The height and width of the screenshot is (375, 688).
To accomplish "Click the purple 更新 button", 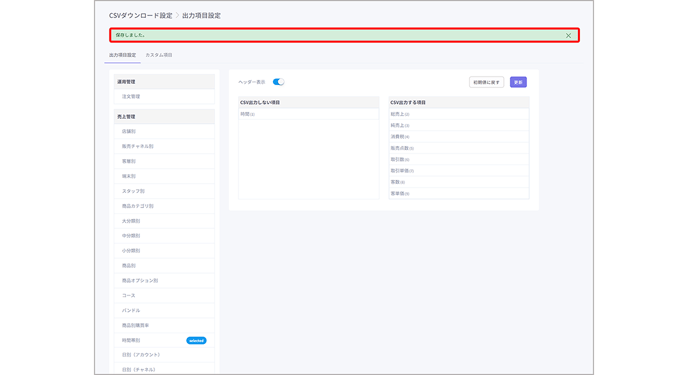I will coord(518,82).
